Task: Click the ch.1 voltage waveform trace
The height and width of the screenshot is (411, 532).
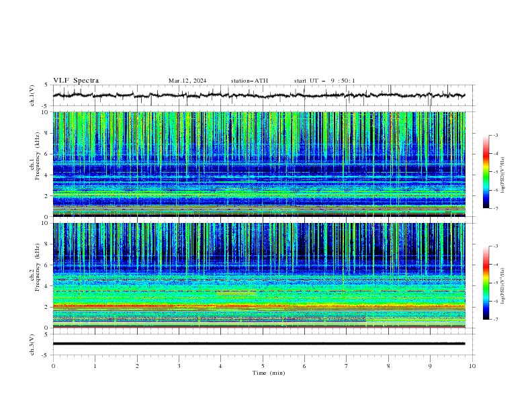Action: [x=259, y=95]
